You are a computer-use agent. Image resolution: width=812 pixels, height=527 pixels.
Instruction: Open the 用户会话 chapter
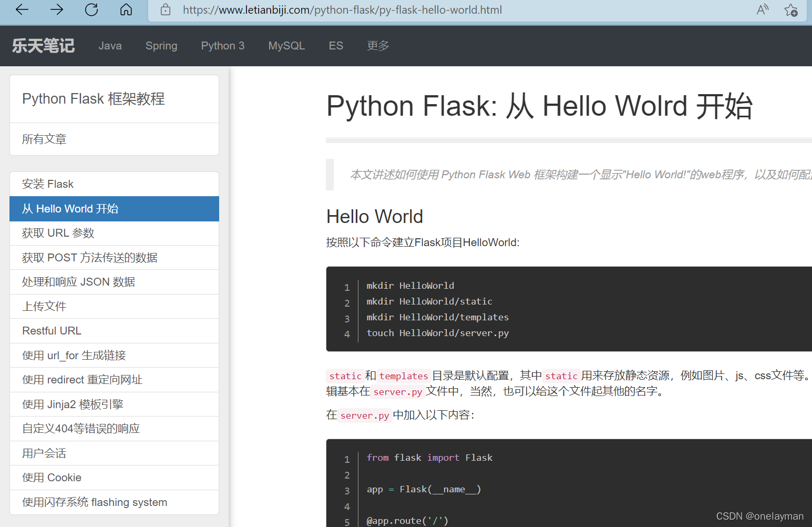(114, 453)
